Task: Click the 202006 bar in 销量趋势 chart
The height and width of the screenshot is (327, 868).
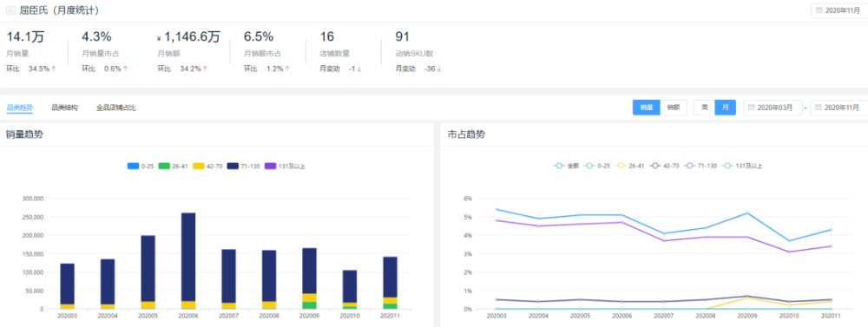Action: pyautogui.click(x=188, y=260)
